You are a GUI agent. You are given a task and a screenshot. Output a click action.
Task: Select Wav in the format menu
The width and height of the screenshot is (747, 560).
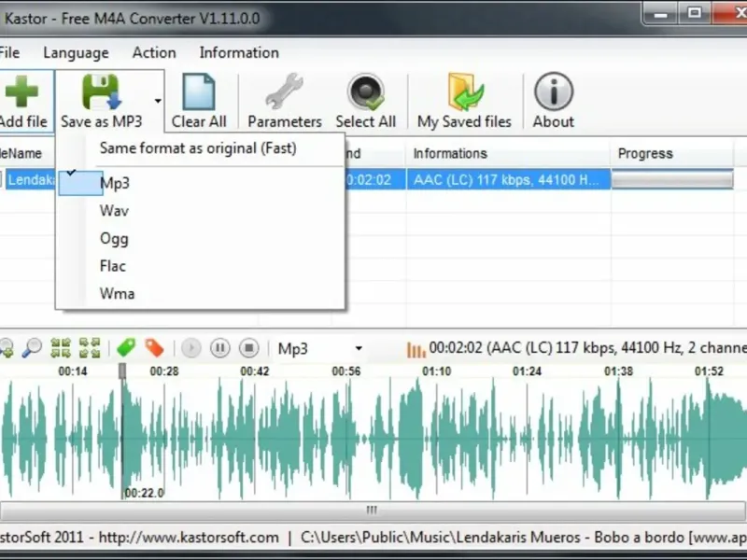coord(200,211)
